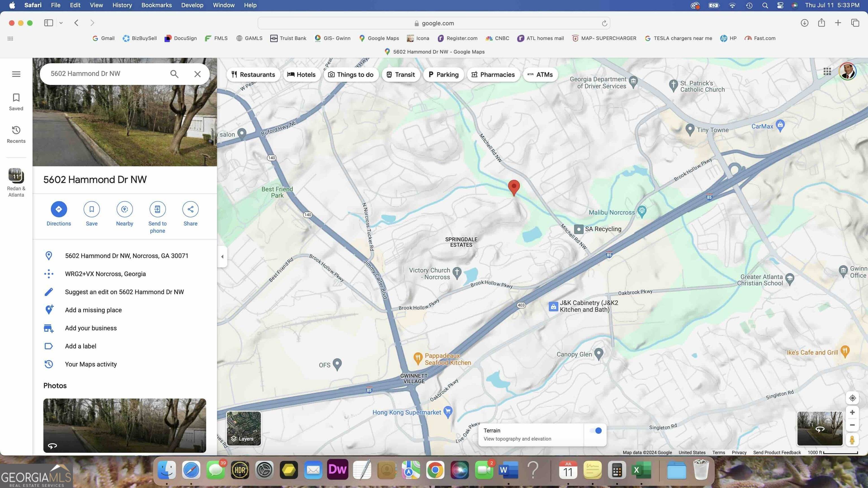Open the Layers satellite thumbnail
Image resolution: width=868 pixels, height=488 pixels.
coord(244,428)
